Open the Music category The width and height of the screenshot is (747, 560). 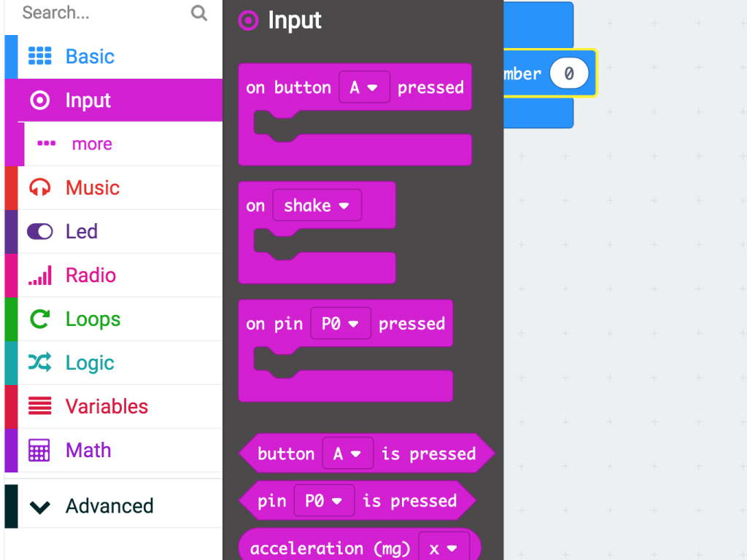pos(113,187)
